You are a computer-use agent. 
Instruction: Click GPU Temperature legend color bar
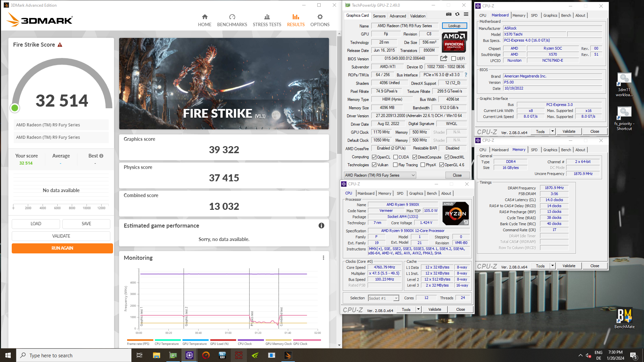click(x=196, y=340)
